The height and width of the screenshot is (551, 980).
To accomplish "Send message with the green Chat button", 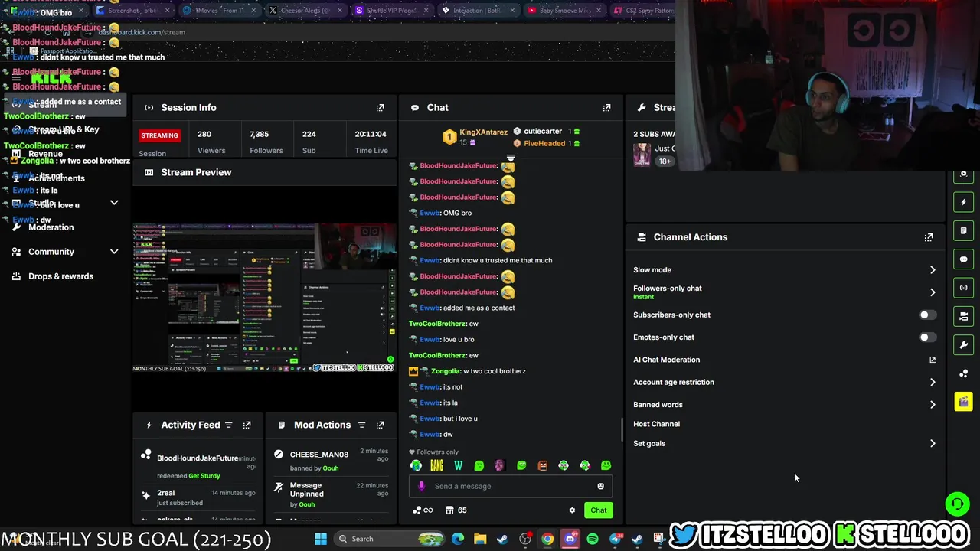I will click(x=599, y=510).
